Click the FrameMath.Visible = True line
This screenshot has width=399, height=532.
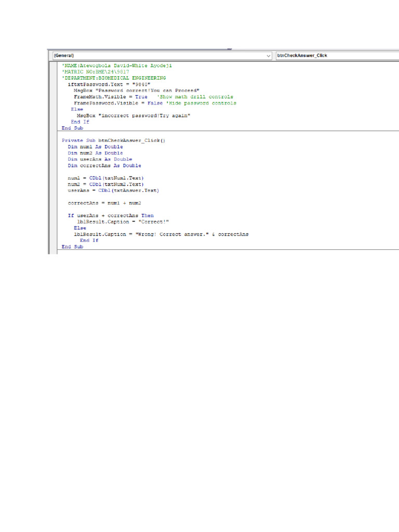(x=153, y=97)
